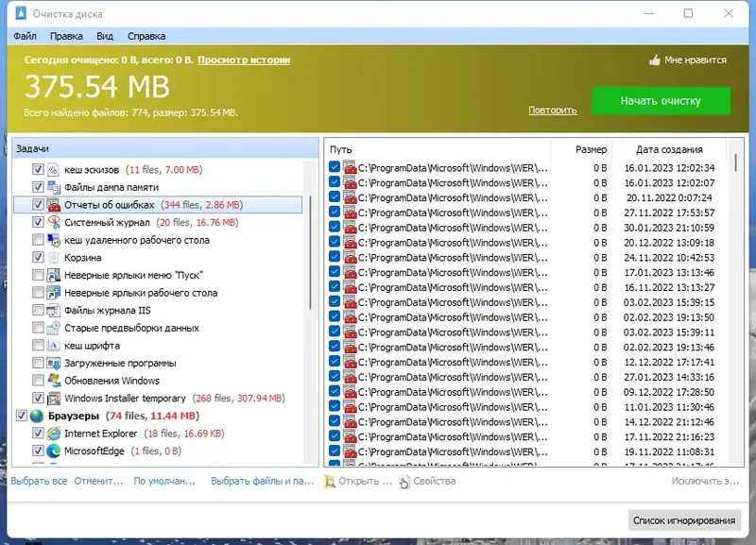Uncheck the MicrosoftEdge checkbox

point(38,451)
